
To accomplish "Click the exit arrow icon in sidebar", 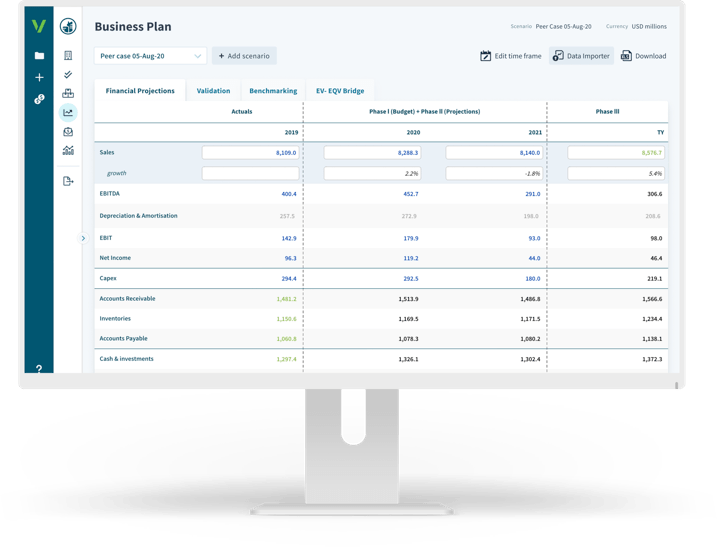I will 68,181.
